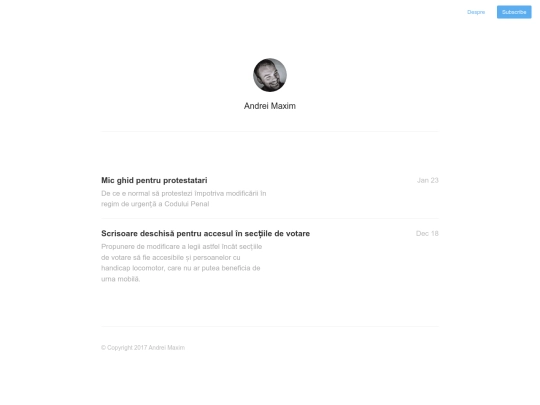The image size is (540, 405).
Task: Open Scrisoare deschisă pentru accesul post
Action: pos(205,233)
